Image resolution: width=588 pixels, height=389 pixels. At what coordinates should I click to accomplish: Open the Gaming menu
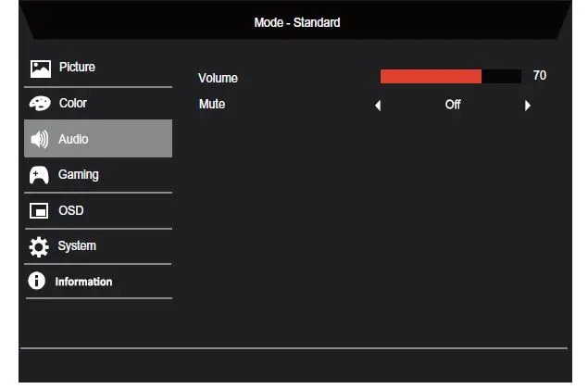[x=98, y=175]
